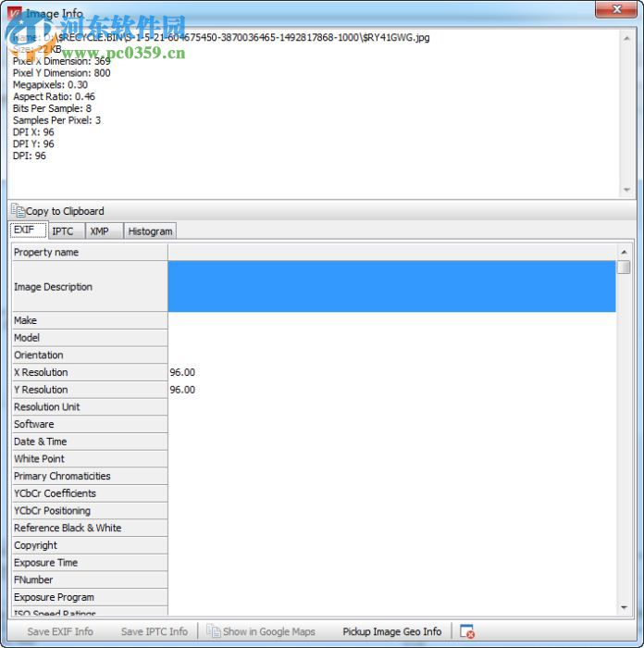Select the Make property row

pyautogui.click(x=90, y=320)
